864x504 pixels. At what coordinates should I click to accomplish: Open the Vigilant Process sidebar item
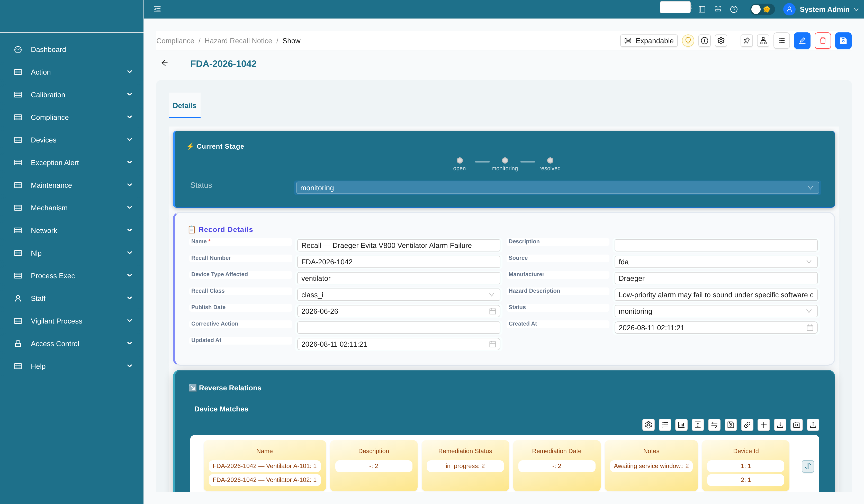click(72, 321)
